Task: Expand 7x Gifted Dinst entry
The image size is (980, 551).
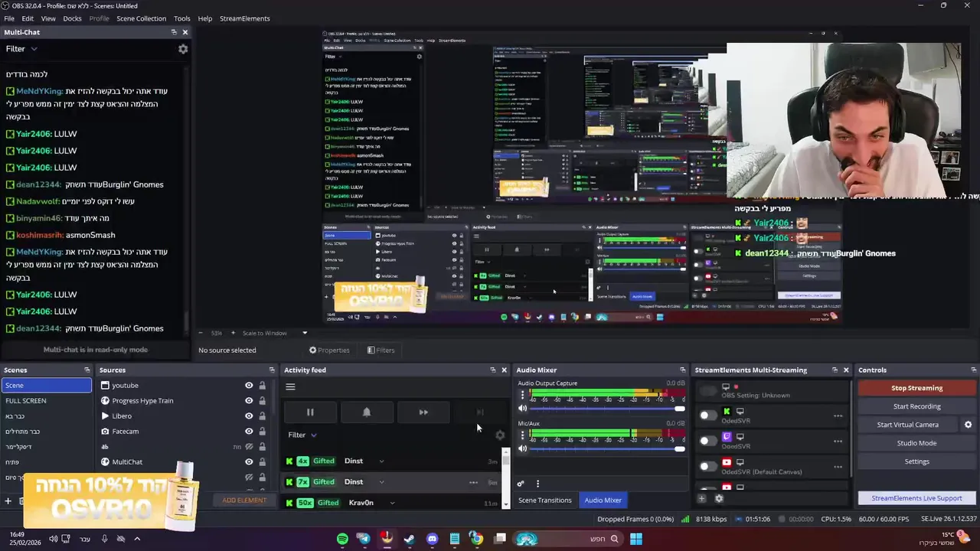Action: 381,482
